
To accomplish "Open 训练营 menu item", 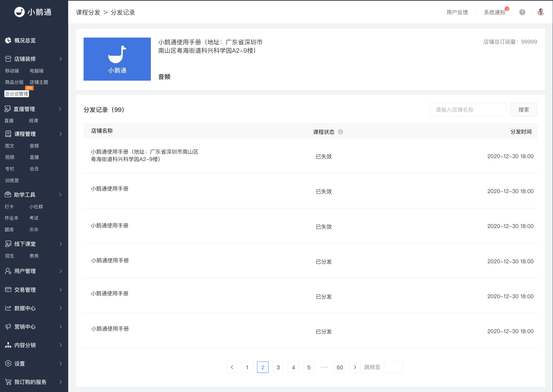I will point(12,180).
